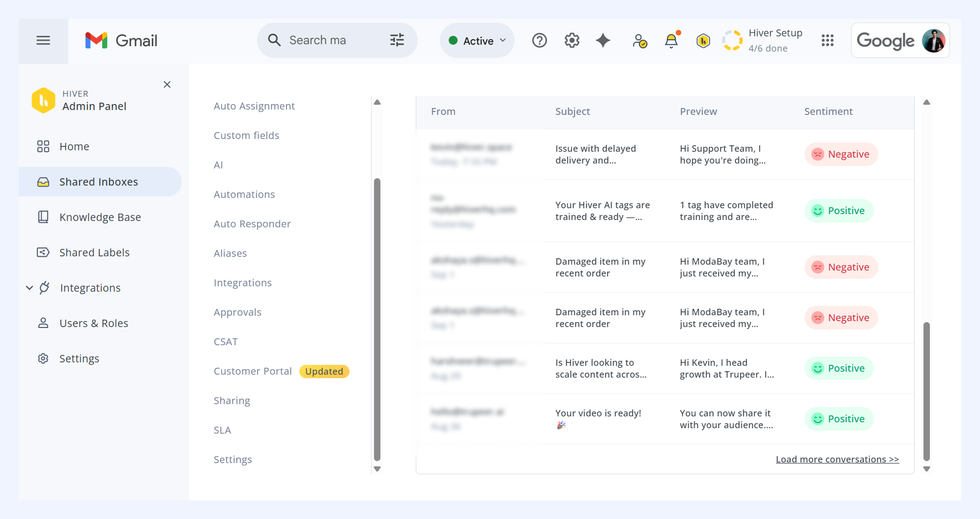
Task: Open the Active status dropdown
Action: 477,41
